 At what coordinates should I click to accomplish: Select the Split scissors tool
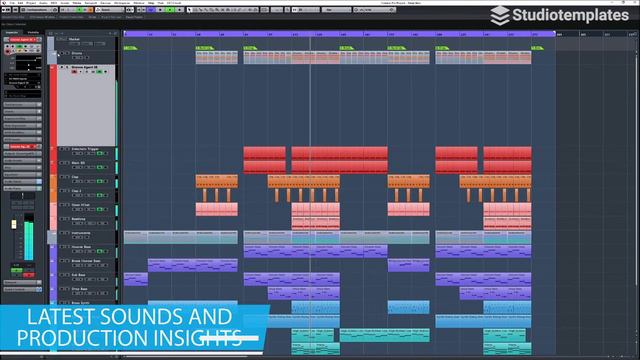point(201,10)
